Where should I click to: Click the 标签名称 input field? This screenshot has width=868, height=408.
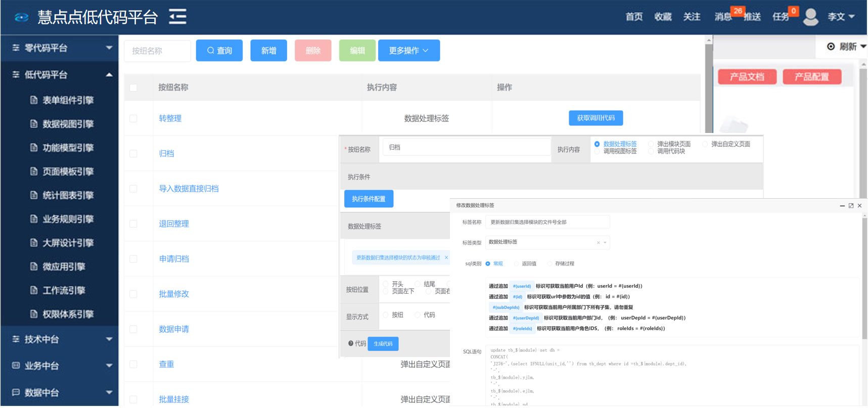pos(547,222)
